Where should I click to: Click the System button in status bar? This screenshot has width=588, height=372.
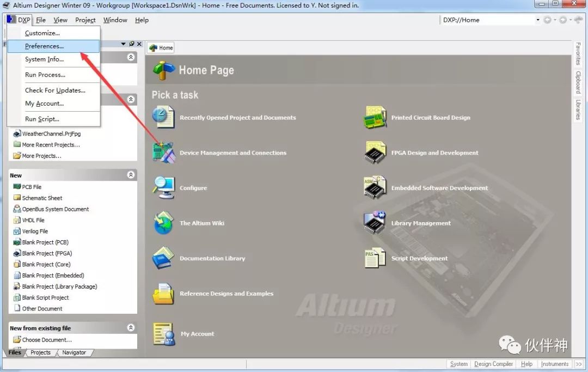tap(458, 364)
